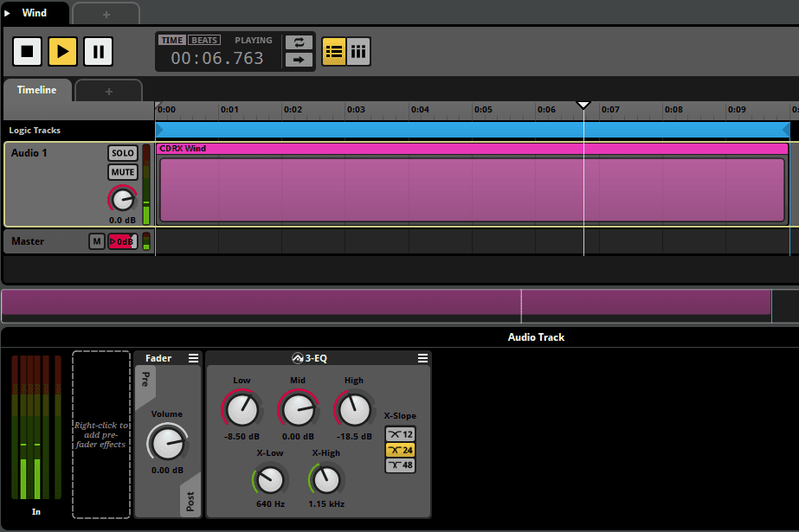Screen dimensions: 799x532
Task: Select the 12 X-Slope option
Action: (x=400, y=434)
